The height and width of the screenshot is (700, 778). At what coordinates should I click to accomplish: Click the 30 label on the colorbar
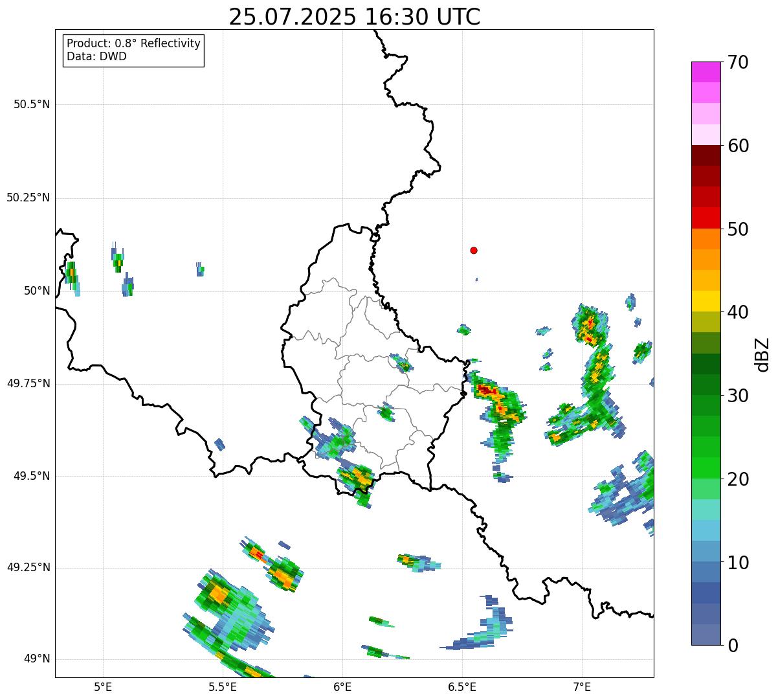738,396
